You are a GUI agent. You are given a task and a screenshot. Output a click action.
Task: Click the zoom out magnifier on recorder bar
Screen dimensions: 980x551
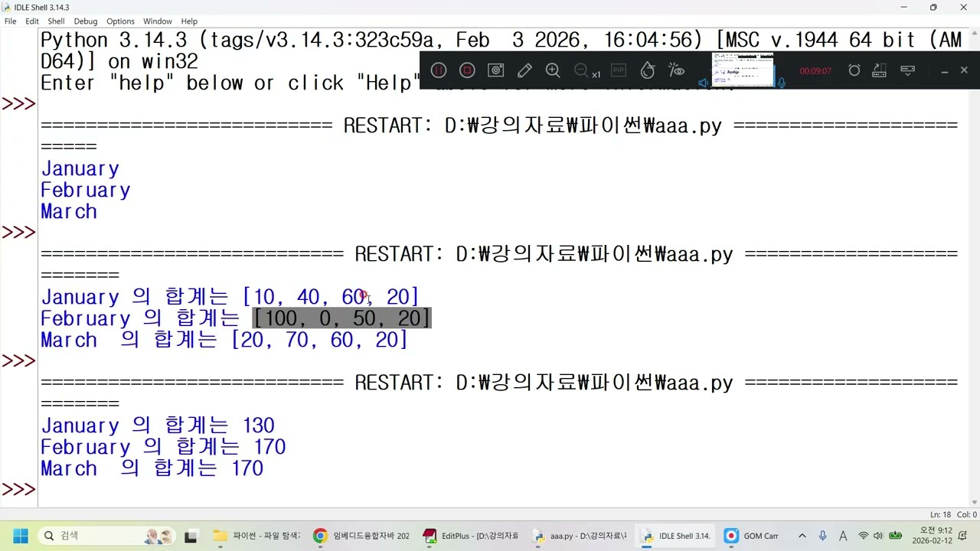click(582, 70)
